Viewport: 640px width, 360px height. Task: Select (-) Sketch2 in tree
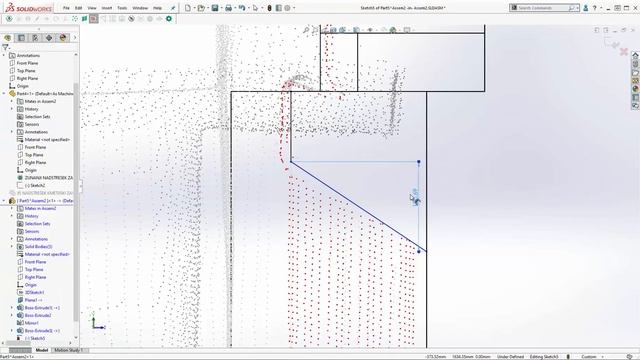[x=35, y=185]
